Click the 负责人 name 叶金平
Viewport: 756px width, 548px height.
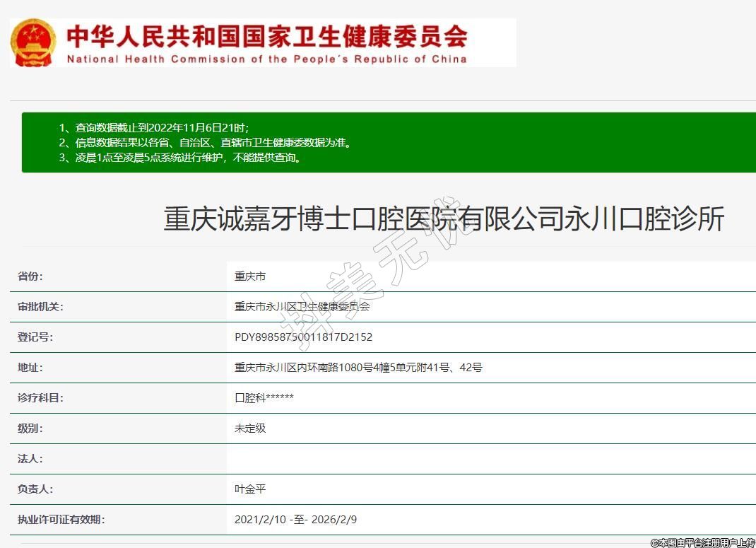pos(250,489)
